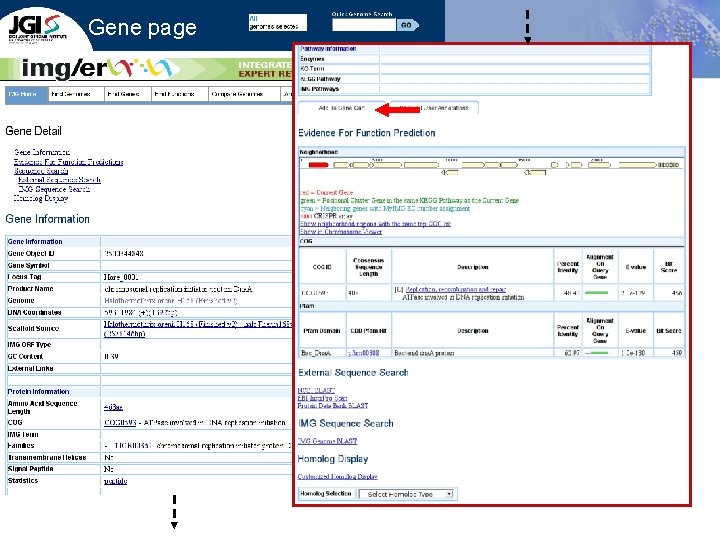The width and height of the screenshot is (720, 540).
Task: Click the External Sequence Search link in Gene Detail
Action: 59,180
